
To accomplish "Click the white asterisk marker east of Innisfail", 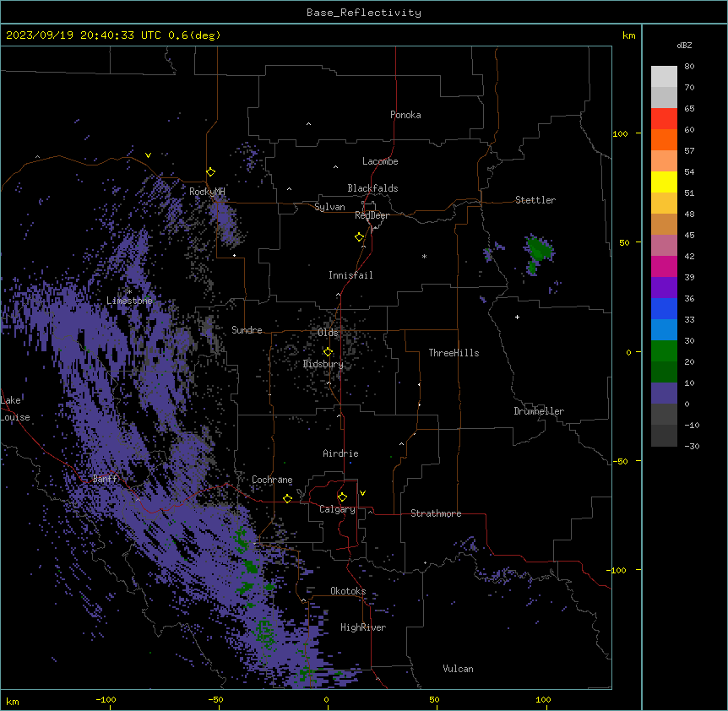I will click(x=424, y=256).
